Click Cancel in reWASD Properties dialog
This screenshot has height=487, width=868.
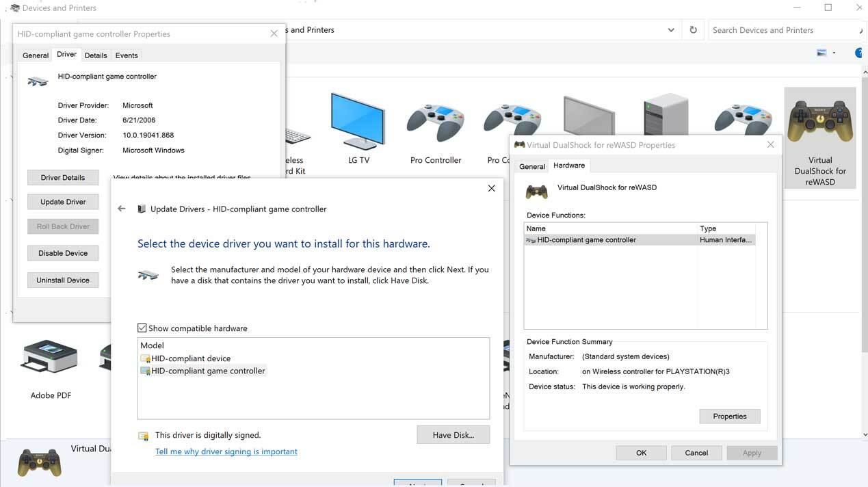pyautogui.click(x=696, y=453)
